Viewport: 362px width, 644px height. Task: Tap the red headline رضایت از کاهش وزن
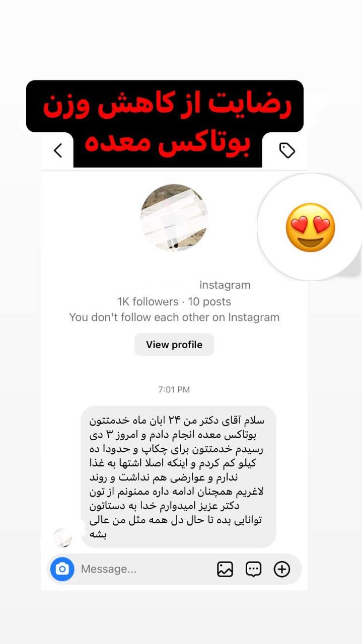[x=167, y=106]
